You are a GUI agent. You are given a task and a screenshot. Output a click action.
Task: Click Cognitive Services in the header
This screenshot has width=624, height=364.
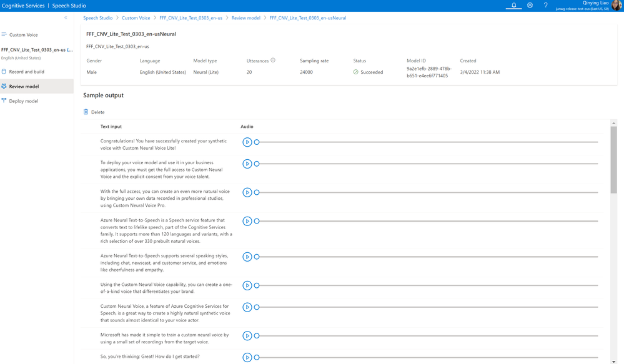[23, 6]
